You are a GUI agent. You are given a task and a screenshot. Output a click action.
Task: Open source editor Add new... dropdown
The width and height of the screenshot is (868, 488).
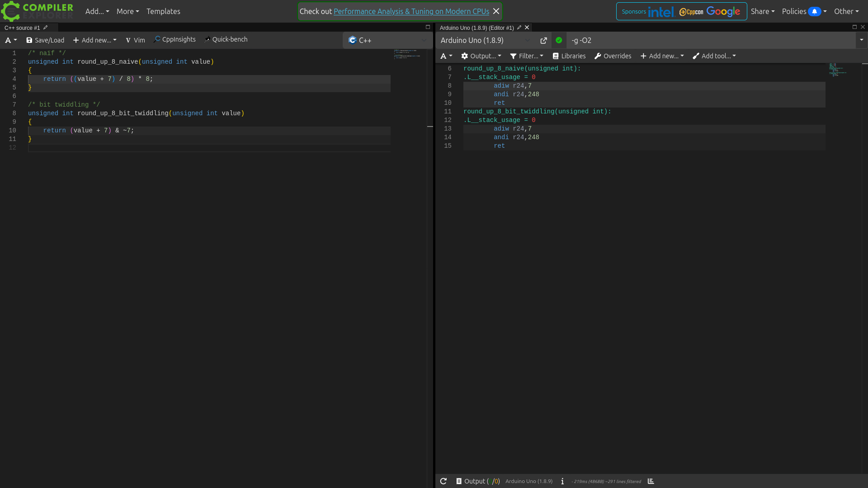95,40
